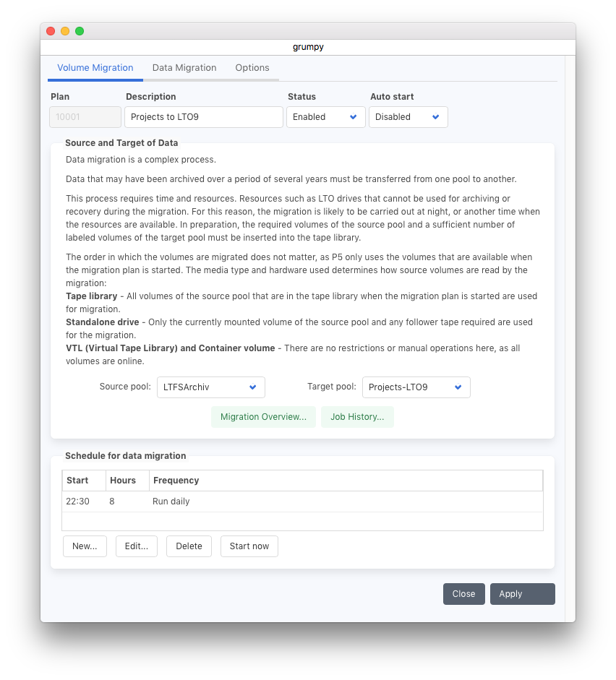Open the Target pool dropdown
This screenshot has width=616, height=680.
click(x=416, y=387)
